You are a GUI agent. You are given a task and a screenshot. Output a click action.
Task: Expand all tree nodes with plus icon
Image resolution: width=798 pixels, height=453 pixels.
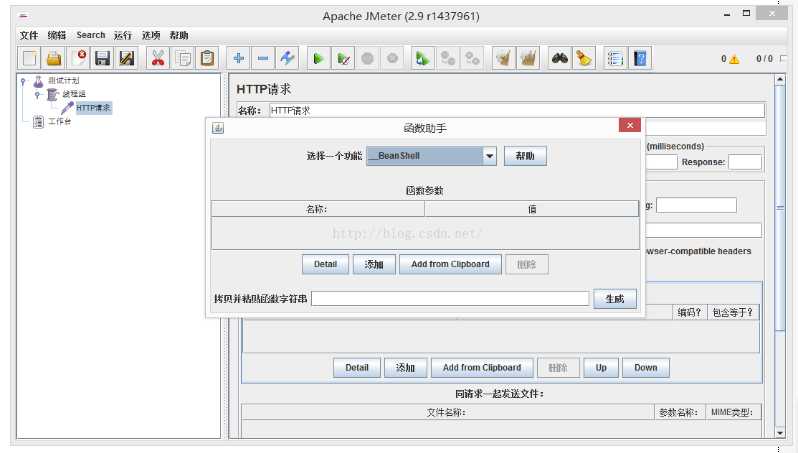tap(238, 59)
